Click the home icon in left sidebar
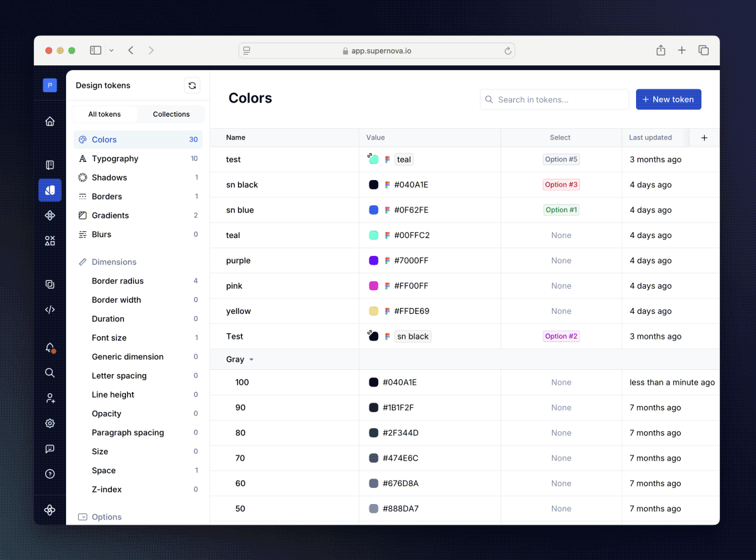756x560 pixels. [x=50, y=121]
